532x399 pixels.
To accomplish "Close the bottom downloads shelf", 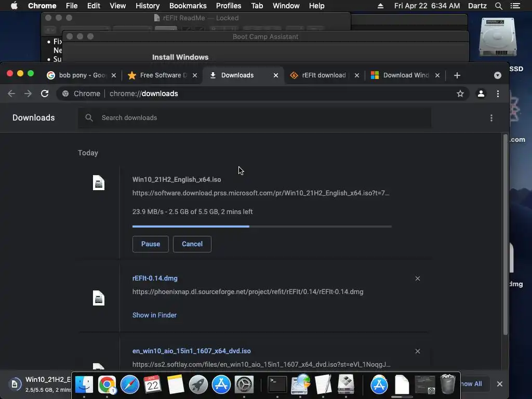I will pyautogui.click(x=499, y=384).
